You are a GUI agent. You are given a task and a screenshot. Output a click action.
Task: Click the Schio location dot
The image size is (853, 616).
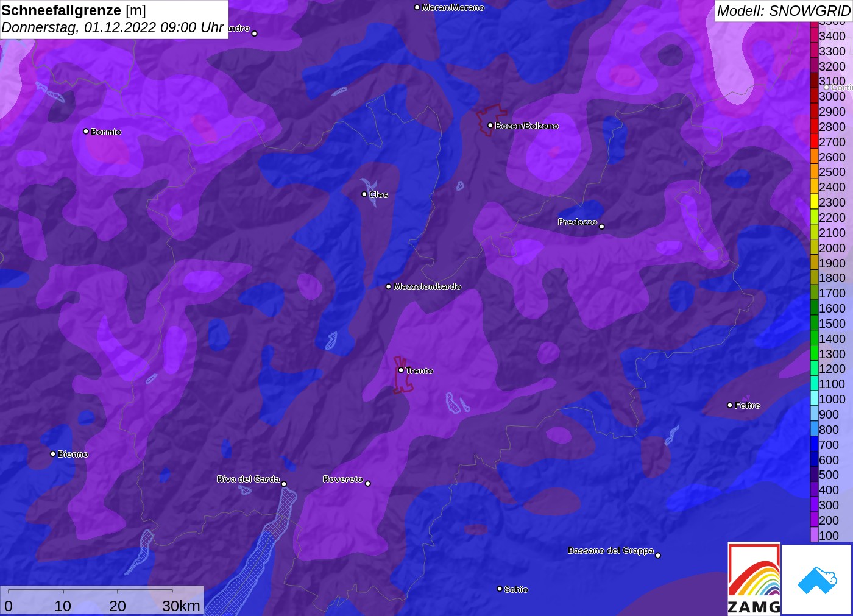click(500, 589)
